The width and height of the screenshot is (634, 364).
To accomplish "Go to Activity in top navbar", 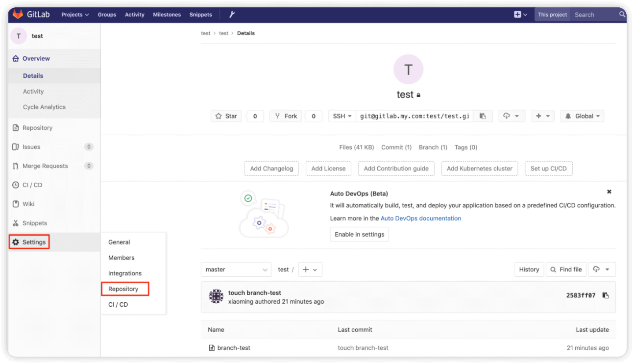I will tap(135, 15).
